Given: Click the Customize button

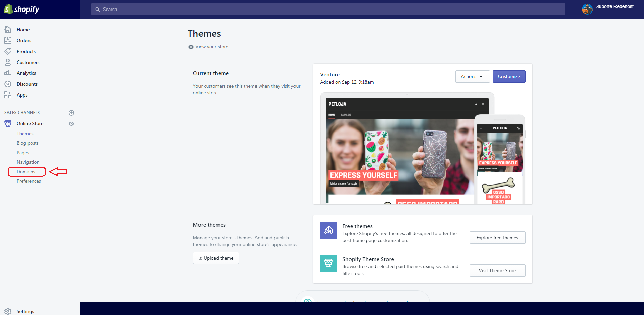Looking at the screenshot, I should click(x=509, y=76).
